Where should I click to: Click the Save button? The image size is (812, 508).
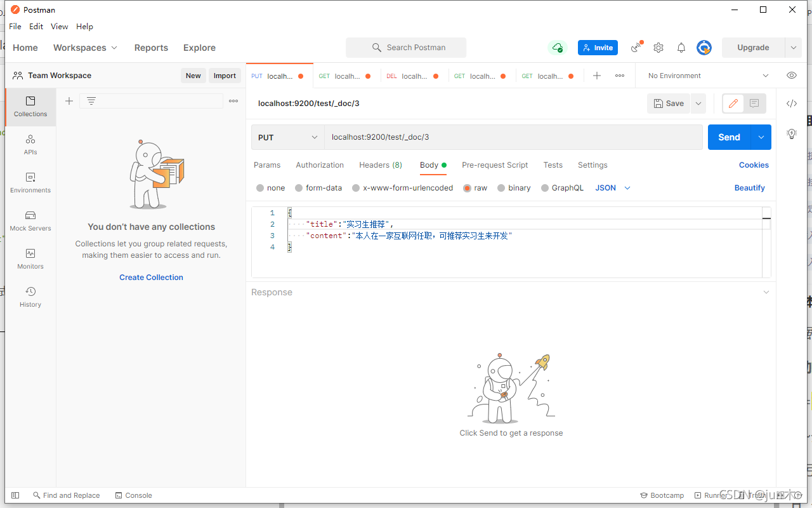[x=669, y=104]
